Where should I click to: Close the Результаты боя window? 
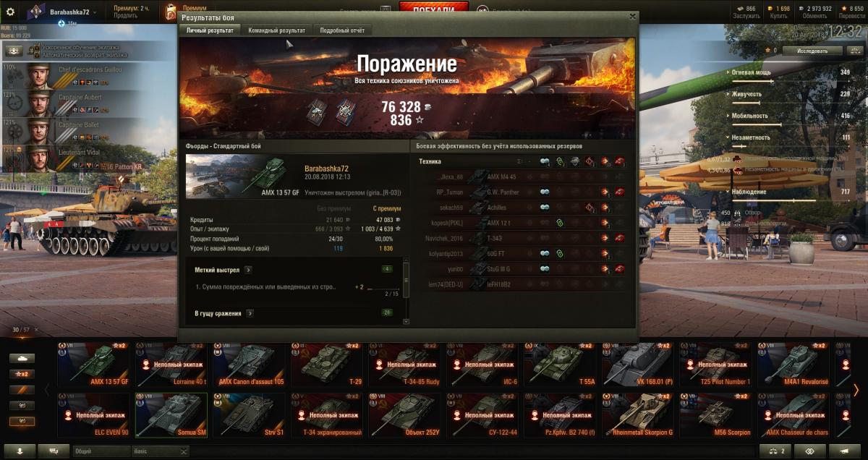click(x=632, y=15)
